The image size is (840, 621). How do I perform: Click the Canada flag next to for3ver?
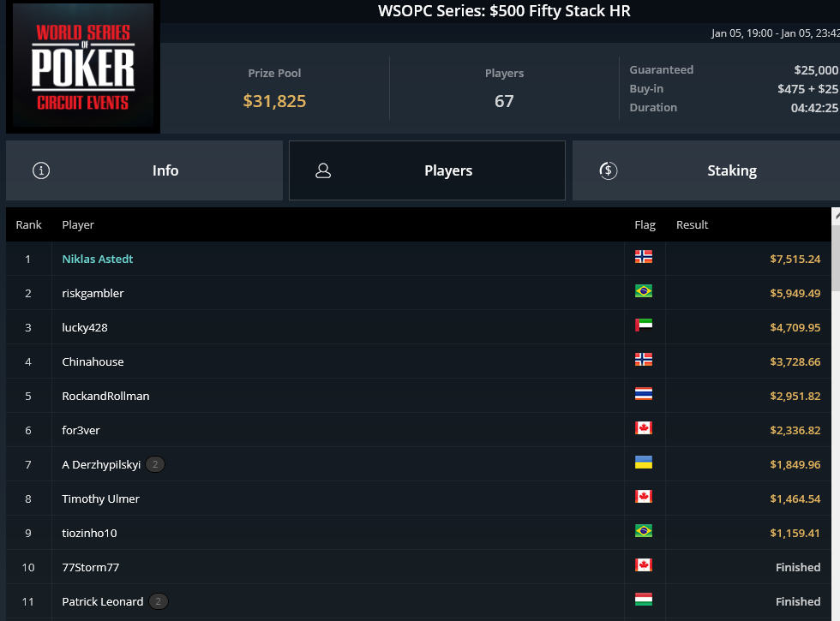[644, 428]
